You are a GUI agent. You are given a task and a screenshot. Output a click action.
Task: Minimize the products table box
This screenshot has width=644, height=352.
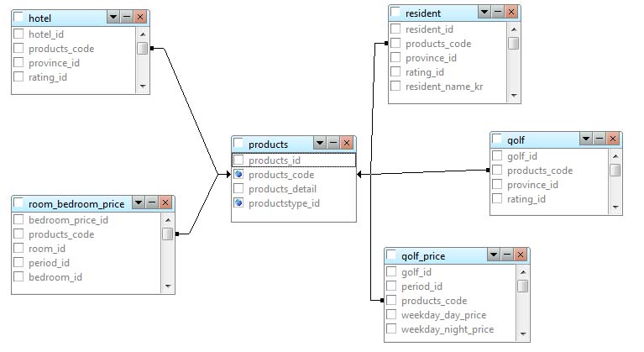click(333, 143)
